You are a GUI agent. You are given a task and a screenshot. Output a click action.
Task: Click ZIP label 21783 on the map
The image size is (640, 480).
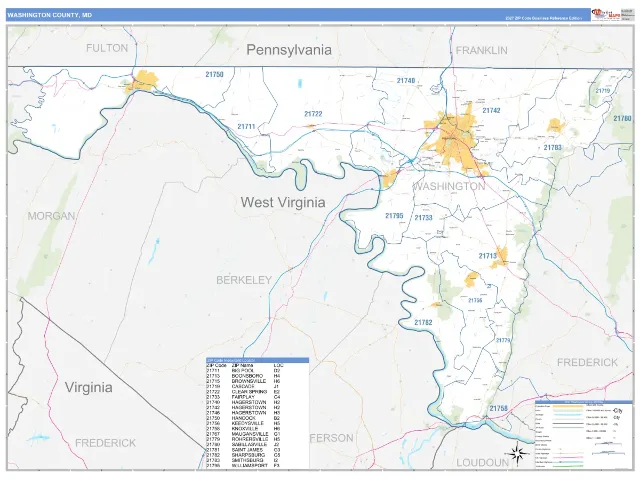[x=553, y=147]
